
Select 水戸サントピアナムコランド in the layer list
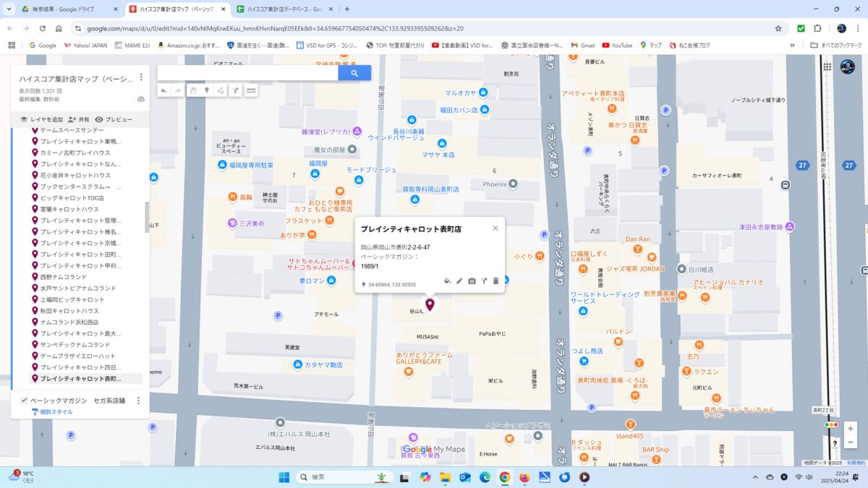coord(78,288)
